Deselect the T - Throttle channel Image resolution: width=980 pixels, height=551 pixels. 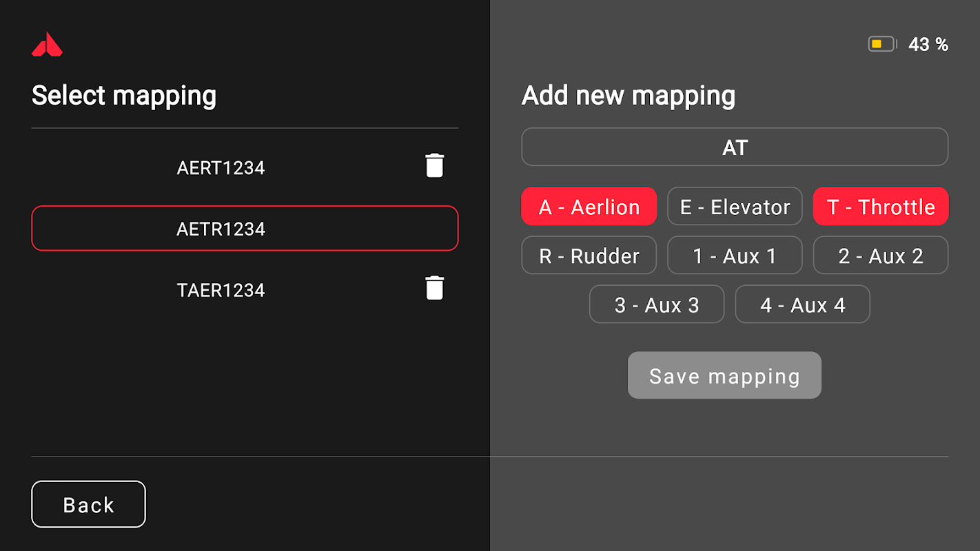tap(881, 207)
